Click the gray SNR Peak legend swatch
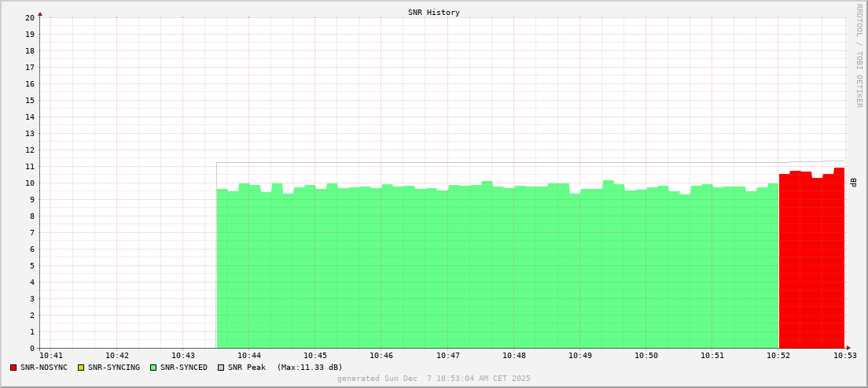Image resolution: width=868 pixels, height=388 pixels. [x=221, y=368]
